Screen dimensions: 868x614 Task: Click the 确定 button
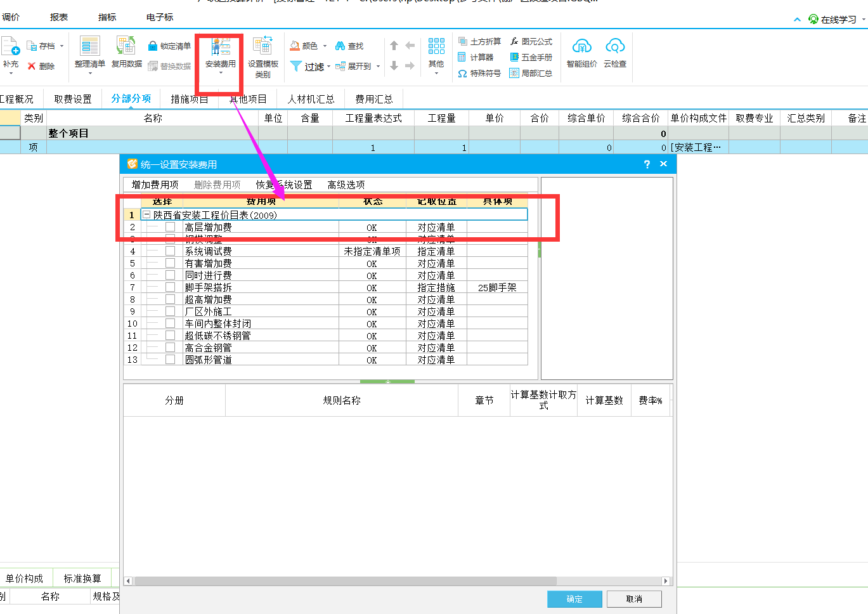pyautogui.click(x=574, y=599)
